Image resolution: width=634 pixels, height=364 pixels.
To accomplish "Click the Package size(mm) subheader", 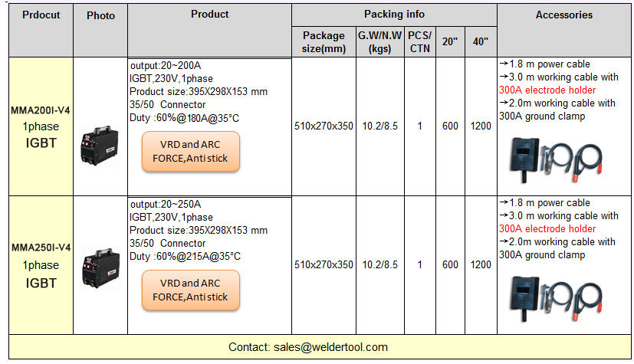I will (324, 41).
